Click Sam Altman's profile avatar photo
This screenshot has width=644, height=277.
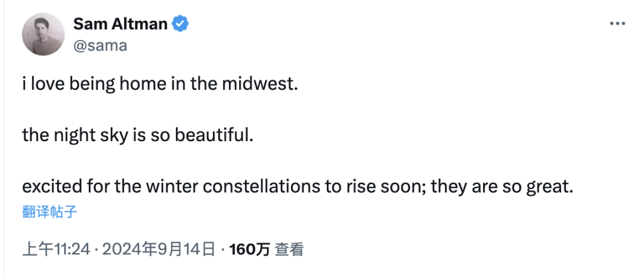point(44,35)
